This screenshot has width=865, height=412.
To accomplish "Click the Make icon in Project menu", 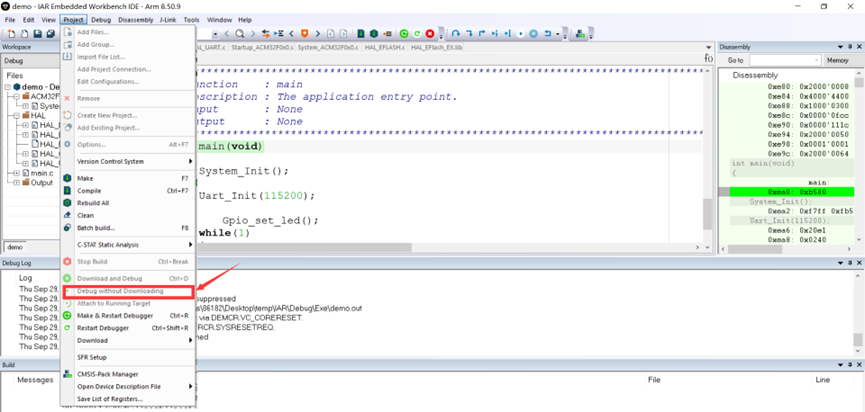I will tap(68, 178).
